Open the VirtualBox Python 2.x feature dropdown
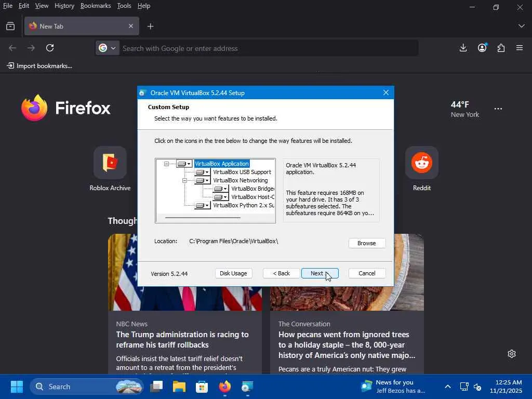This screenshot has width=532, height=399. coord(203,205)
